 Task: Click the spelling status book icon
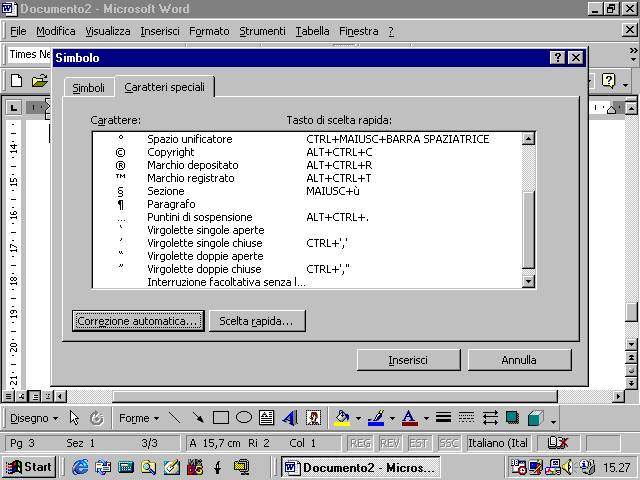pos(557,443)
